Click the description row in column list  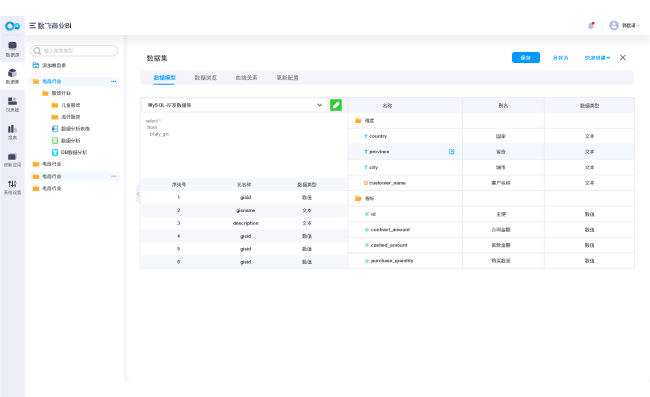coord(244,223)
